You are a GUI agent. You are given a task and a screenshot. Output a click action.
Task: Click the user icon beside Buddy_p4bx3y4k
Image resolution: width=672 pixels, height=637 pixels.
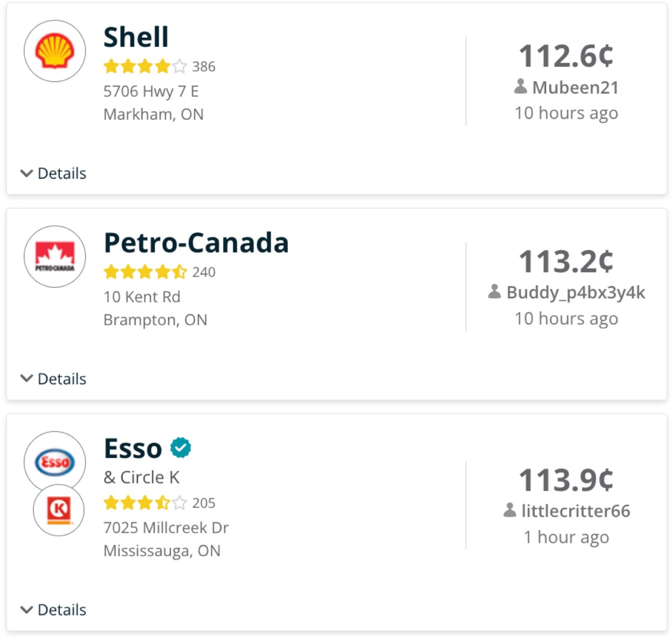[494, 293]
